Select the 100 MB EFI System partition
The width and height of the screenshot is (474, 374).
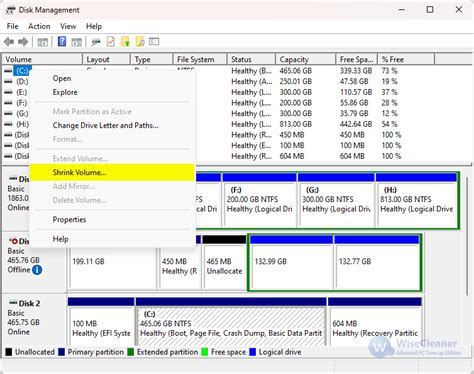tap(101, 322)
